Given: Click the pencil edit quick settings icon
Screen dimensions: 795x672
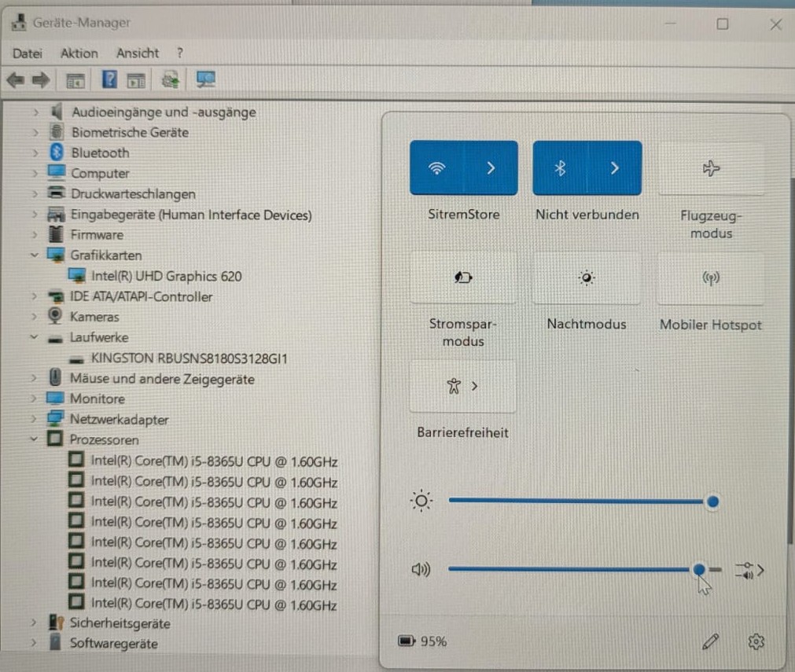Looking at the screenshot, I should (710, 641).
